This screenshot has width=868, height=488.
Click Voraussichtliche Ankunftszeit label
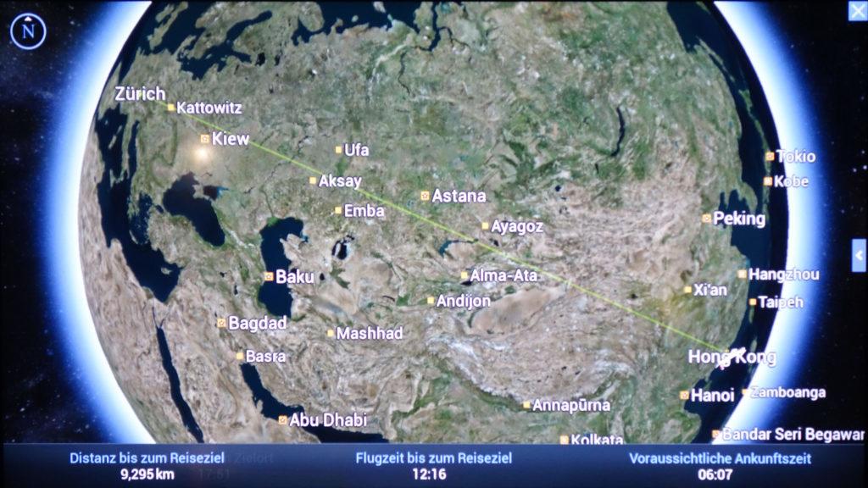coord(720,458)
